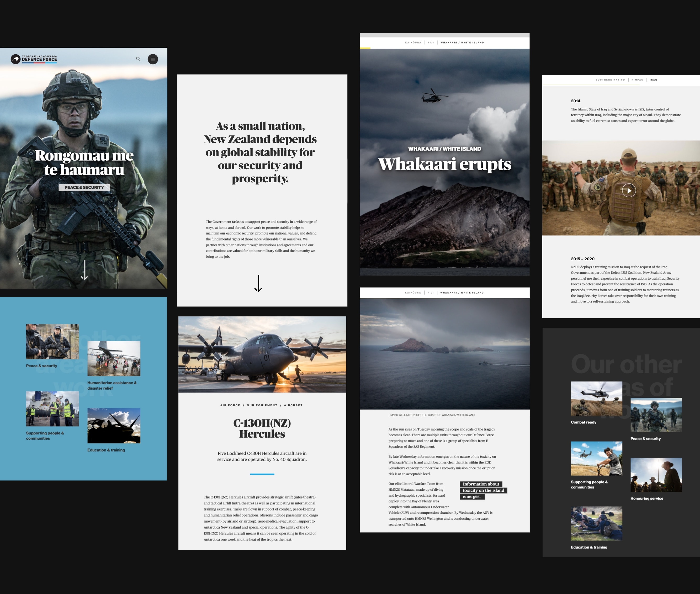Open Combat ready helicopter thumbnail
Screen dimensions: 700x594
(596, 398)
